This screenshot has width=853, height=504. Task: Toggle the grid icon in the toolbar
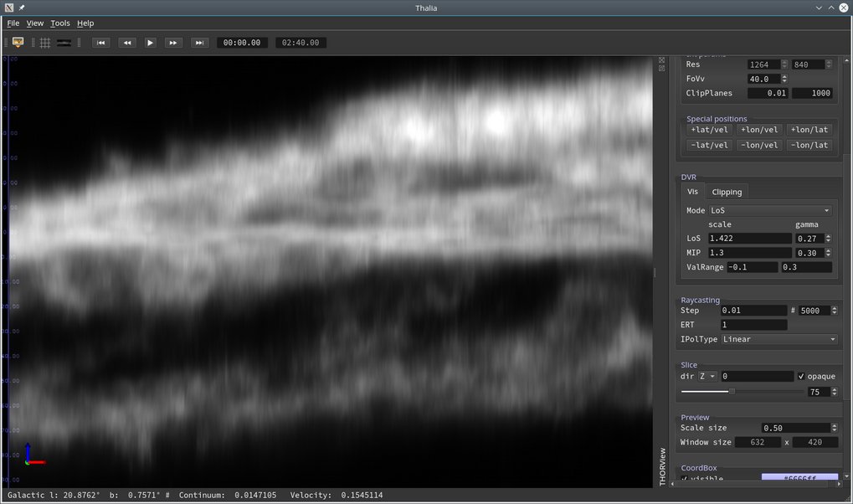pos(45,43)
